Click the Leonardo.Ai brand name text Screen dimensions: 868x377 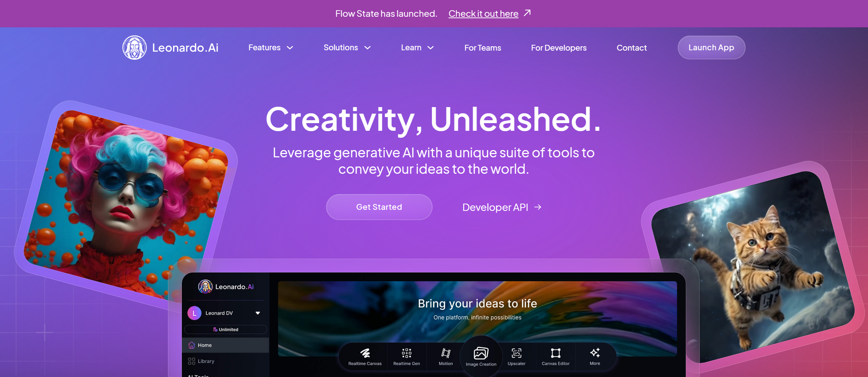[185, 48]
